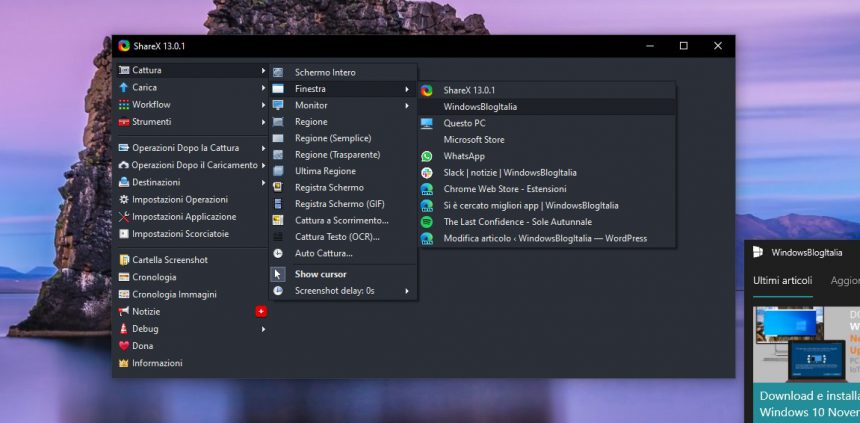The image size is (860, 423).
Task: Open the Finestra submenu item
Action: tap(343, 89)
